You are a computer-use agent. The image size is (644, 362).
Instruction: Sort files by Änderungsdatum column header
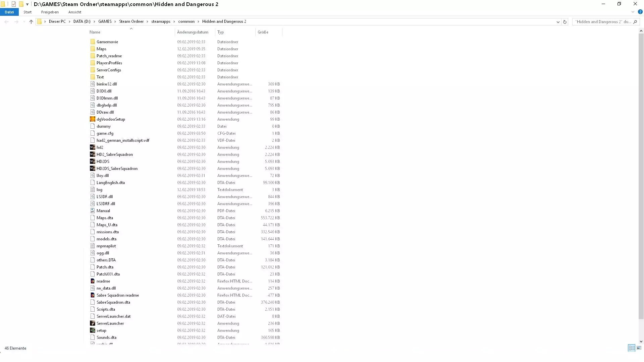tap(193, 32)
